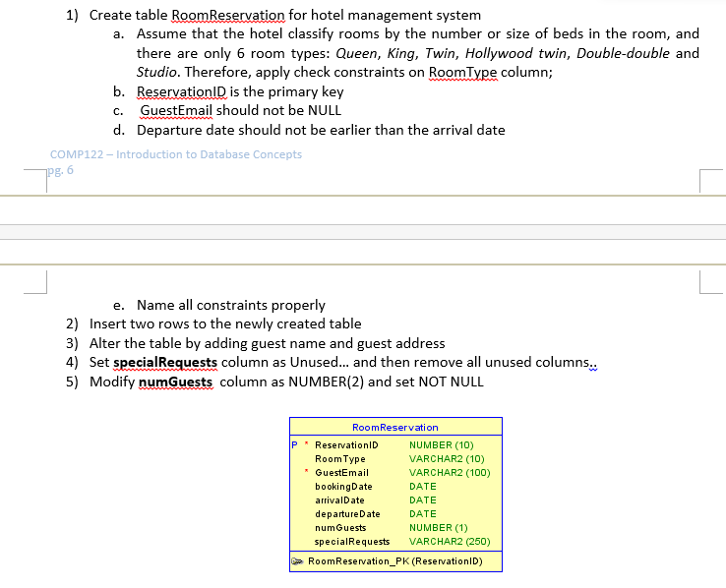Click the red asterisk beside GuestEmail
This screenshot has width=726, height=588.
pos(306,471)
